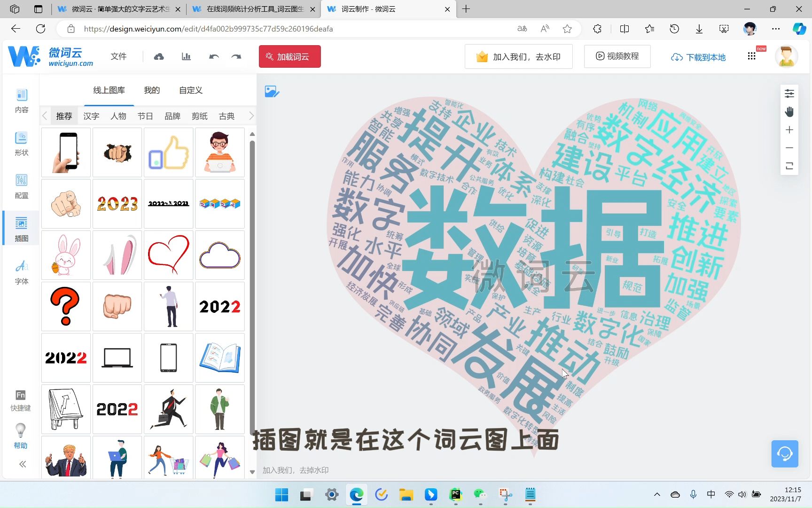Viewport: 812px width, 508px height.
Task: Pick the hand holding phone illustration
Action: (66, 152)
